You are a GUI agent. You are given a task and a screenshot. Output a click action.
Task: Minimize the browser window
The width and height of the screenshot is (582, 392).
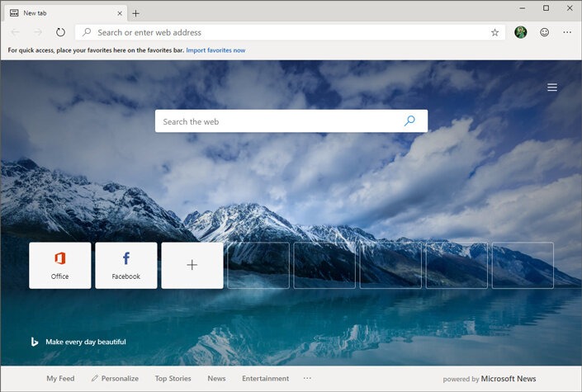tap(523, 7)
